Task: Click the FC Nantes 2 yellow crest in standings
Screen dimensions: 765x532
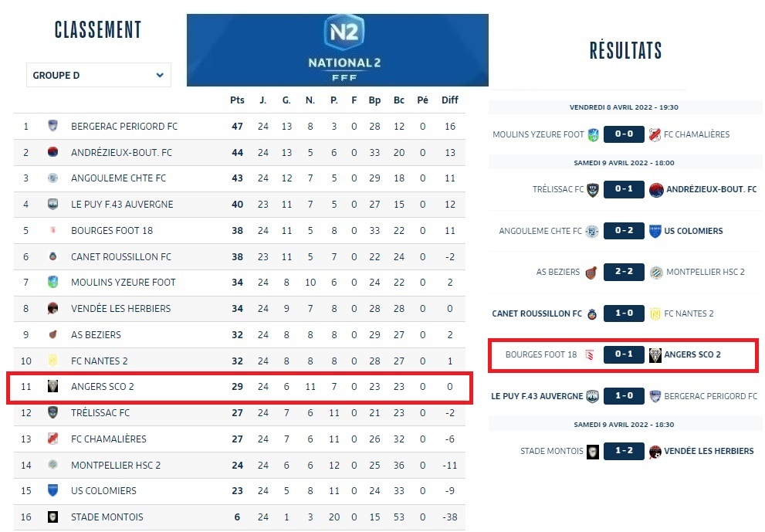Action: (52, 361)
